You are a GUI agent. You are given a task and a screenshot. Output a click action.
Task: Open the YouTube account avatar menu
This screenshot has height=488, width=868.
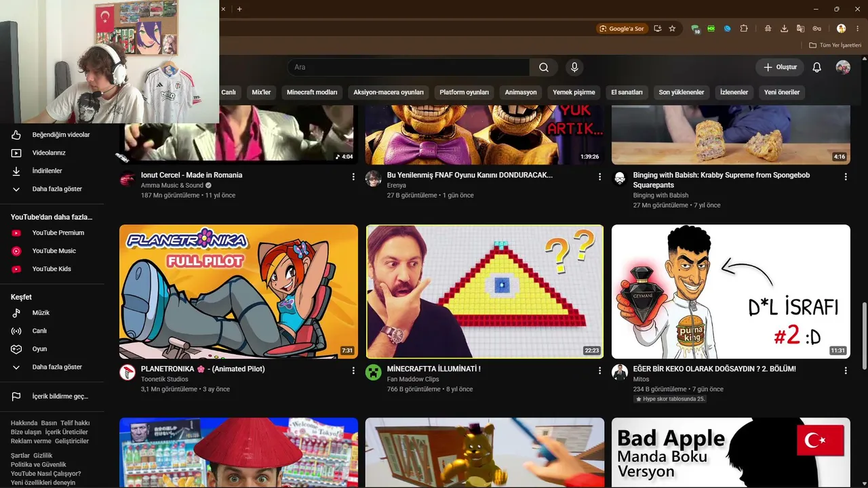coord(843,67)
